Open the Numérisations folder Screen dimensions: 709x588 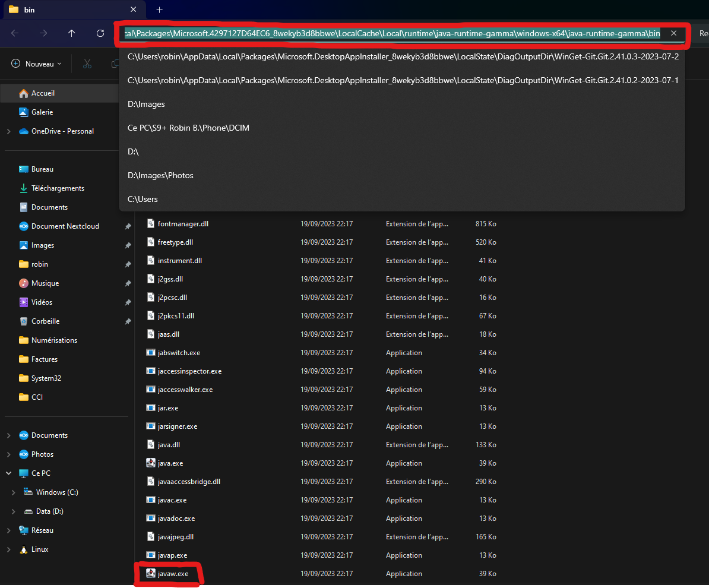(54, 340)
